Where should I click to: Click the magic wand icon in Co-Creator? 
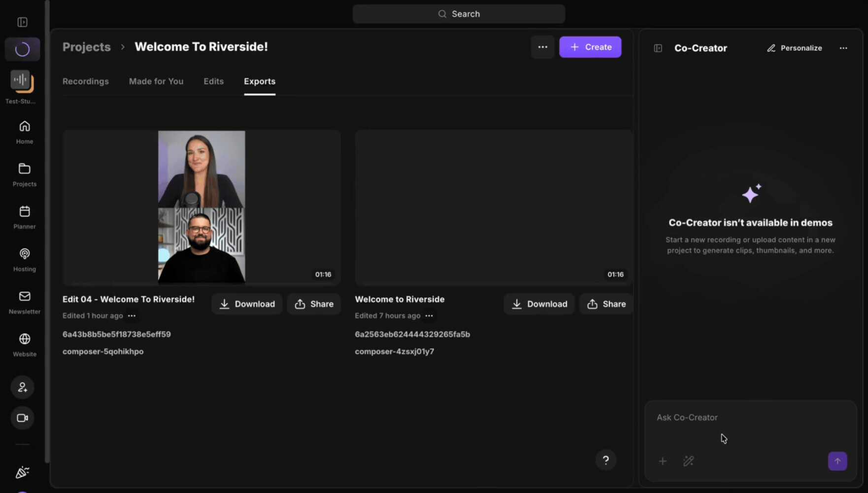click(688, 461)
